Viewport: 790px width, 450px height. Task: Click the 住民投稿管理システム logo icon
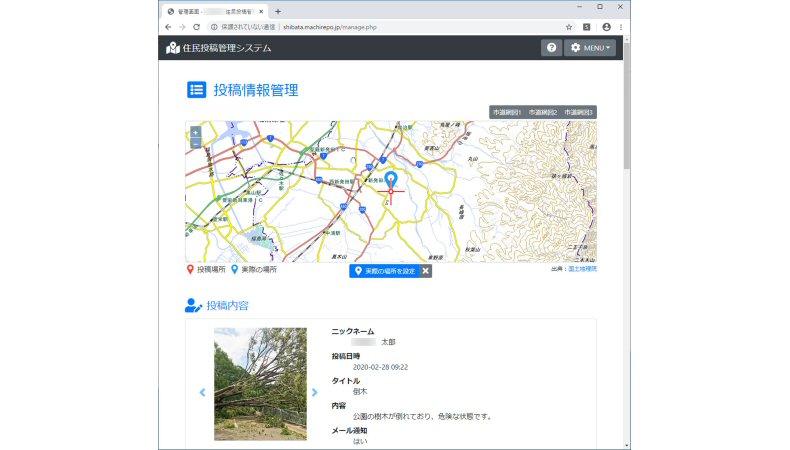(173, 48)
